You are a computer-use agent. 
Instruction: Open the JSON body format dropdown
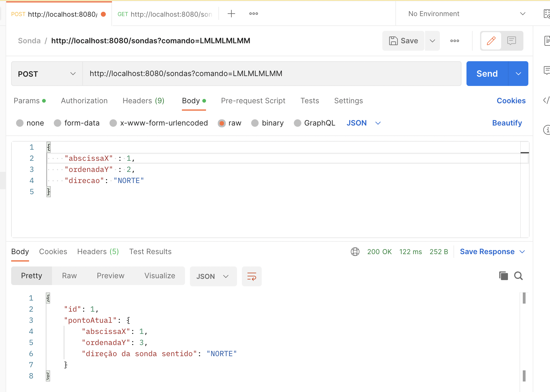pos(363,123)
